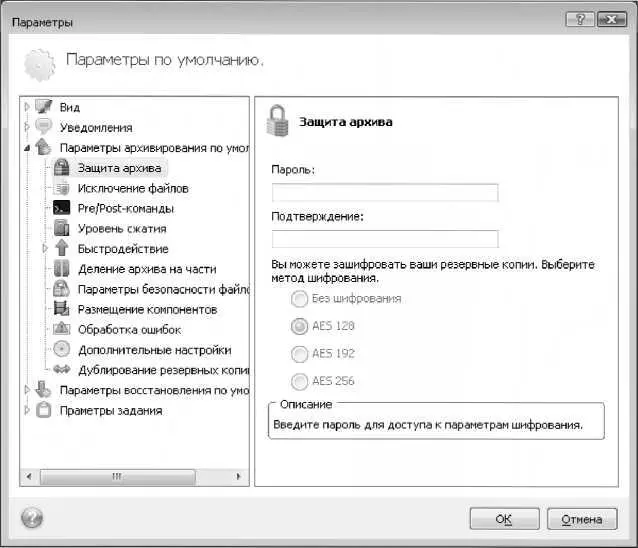Screen dimensions: 638x548
Task: Expand the Параметры задания node
Action: pyautogui.click(x=27, y=410)
